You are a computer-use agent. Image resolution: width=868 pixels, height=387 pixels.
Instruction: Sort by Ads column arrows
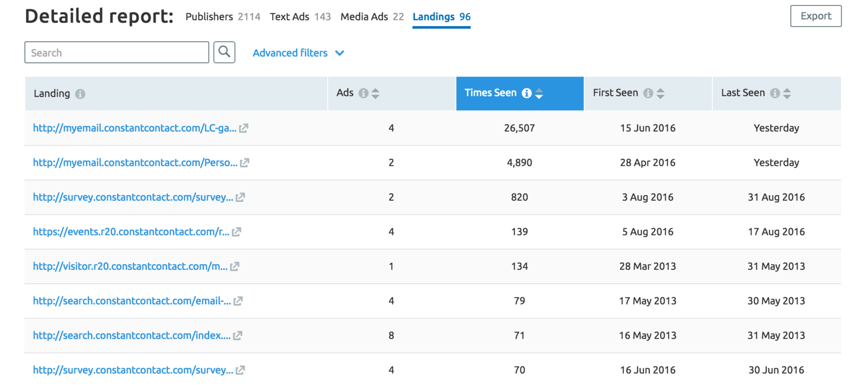pos(375,93)
